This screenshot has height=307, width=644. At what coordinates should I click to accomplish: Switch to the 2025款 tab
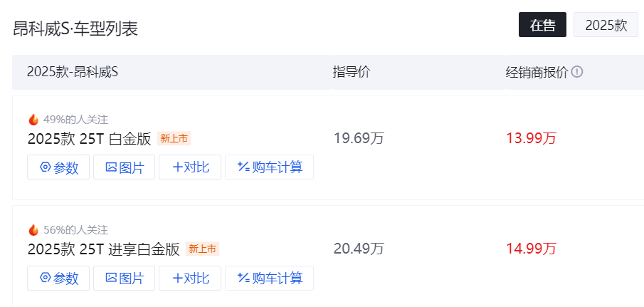[x=606, y=25]
